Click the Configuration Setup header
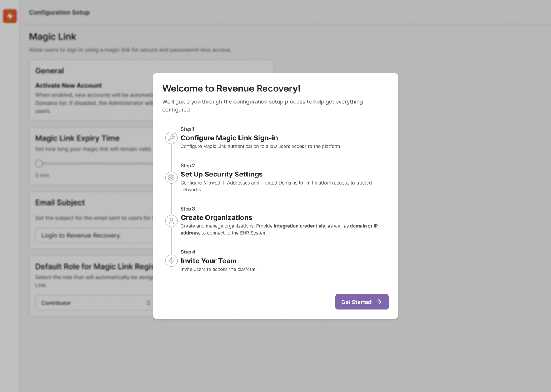The image size is (551, 392). pos(59,12)
